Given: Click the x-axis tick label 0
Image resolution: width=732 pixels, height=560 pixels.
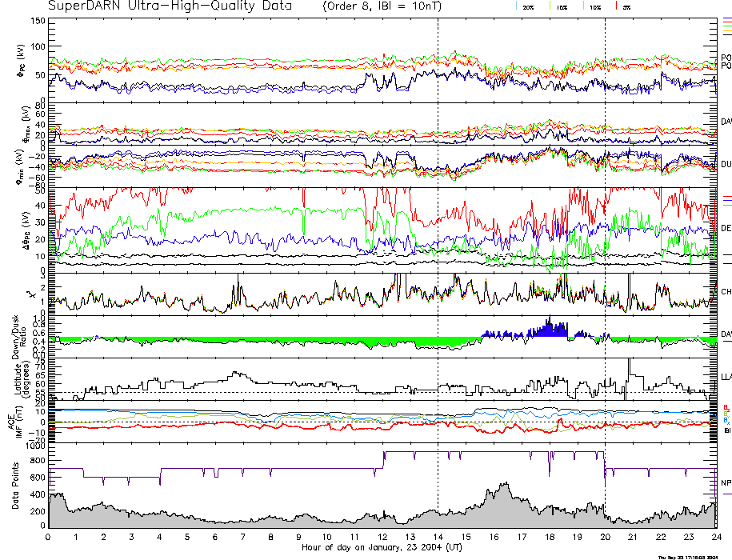Looking at the screenshot, I should click(x=49, y=538).
